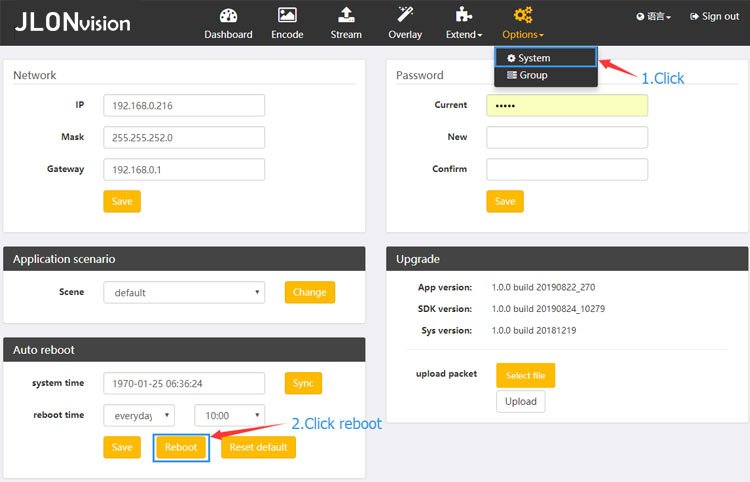Click the Confirm password field
The width and height of the screenshot is (750, 482).
(x=567, y=169)
